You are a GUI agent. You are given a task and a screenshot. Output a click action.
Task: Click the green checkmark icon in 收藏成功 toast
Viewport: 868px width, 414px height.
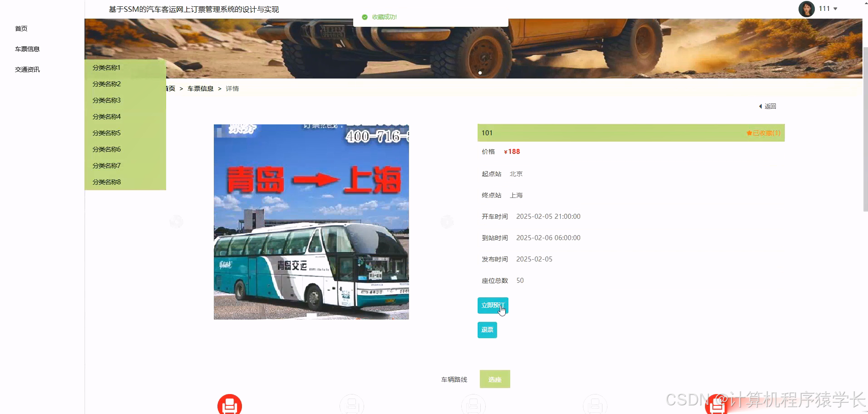tap(365, 17)
